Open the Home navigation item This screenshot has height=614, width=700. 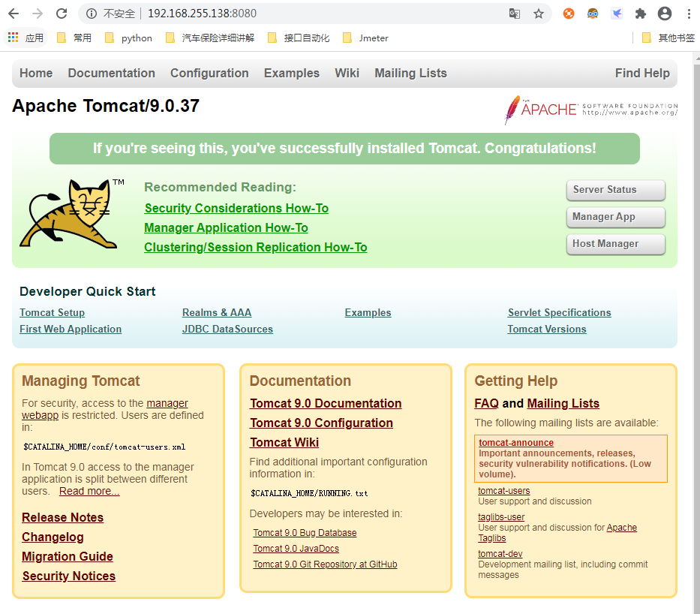click(x=36, y=74)
